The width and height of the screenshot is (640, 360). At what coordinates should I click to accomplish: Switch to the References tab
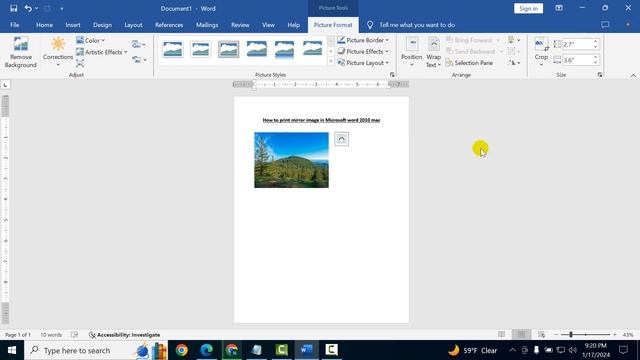tap(169, 25)
